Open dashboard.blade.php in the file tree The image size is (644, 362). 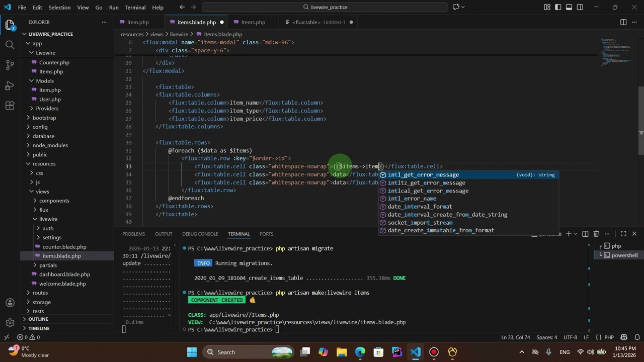[x=64, y=275]
